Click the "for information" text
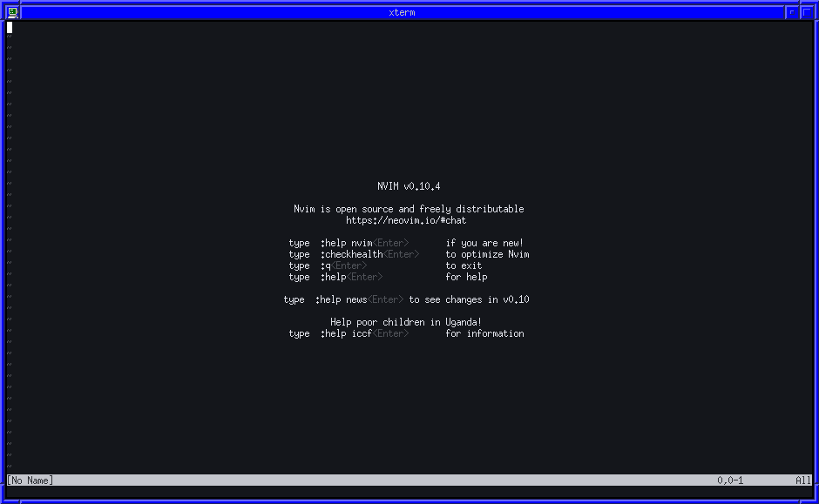The image size is (819, 504). pos(484,334)
